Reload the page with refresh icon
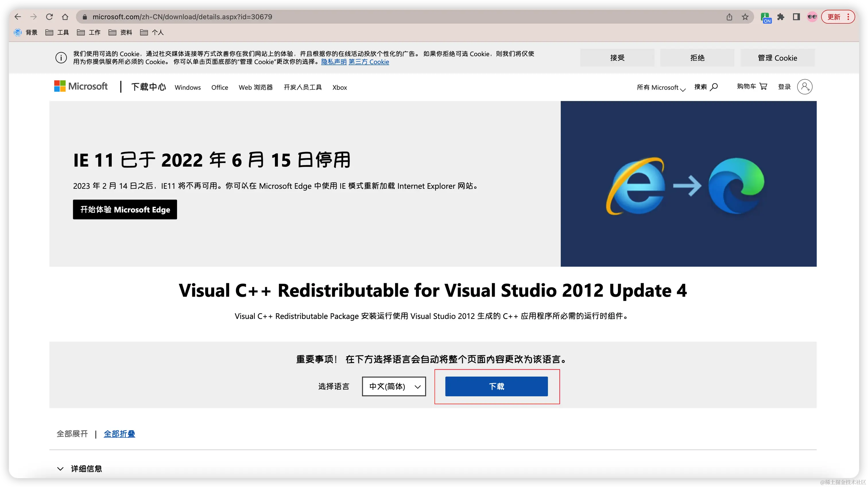The width and height of the screenshot is (868, 487). click(x=50, y=17)
